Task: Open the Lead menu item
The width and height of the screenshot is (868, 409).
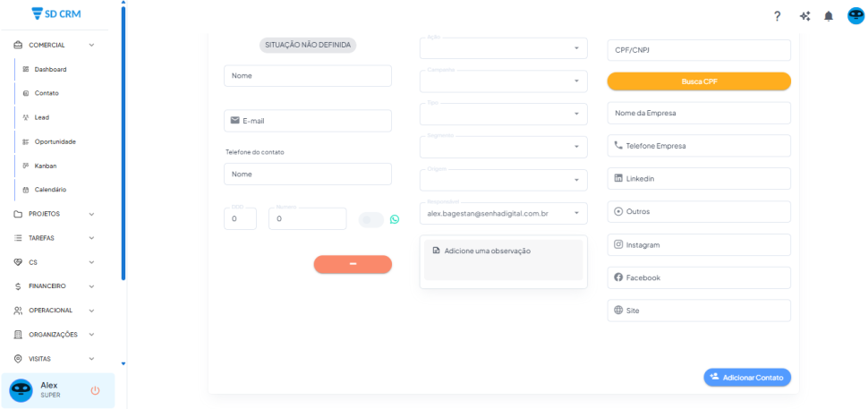Action: click(41, 117)
